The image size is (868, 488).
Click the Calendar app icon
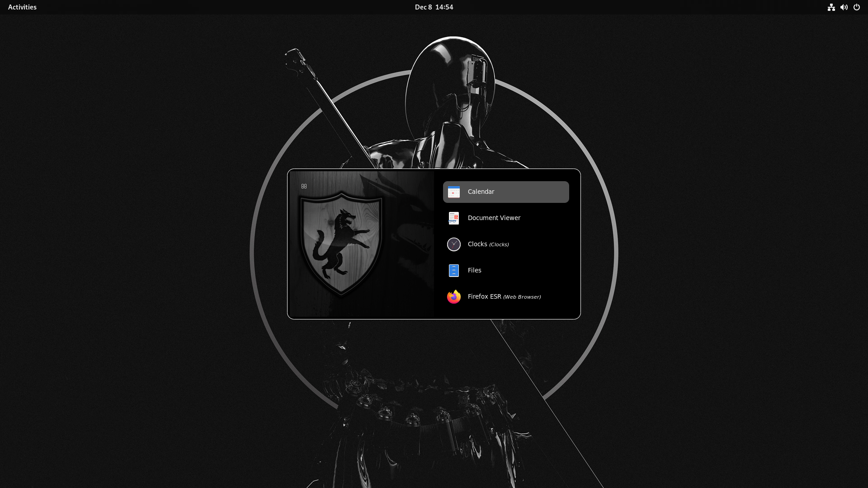pyautogui.click(x=453, y=192)
